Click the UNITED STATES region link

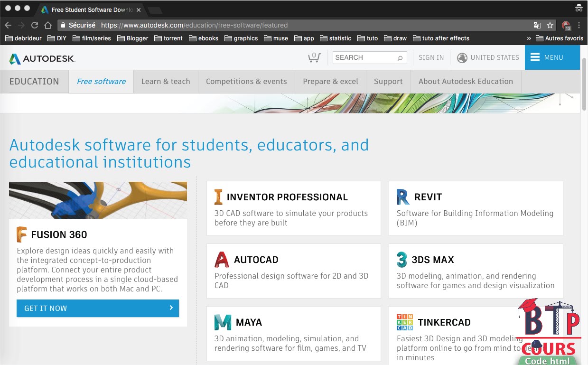click(495, 58)
